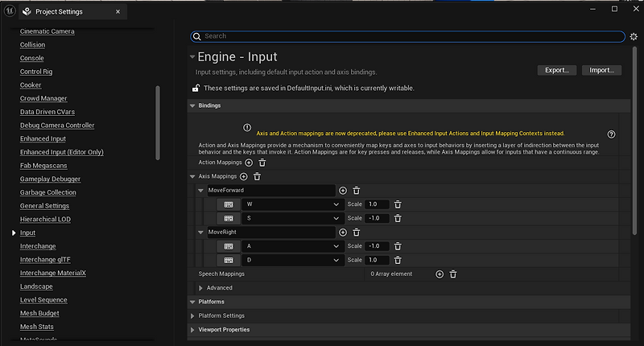Click the Import button
Viewport: 644px width, 346px height.
coord(601,70)
